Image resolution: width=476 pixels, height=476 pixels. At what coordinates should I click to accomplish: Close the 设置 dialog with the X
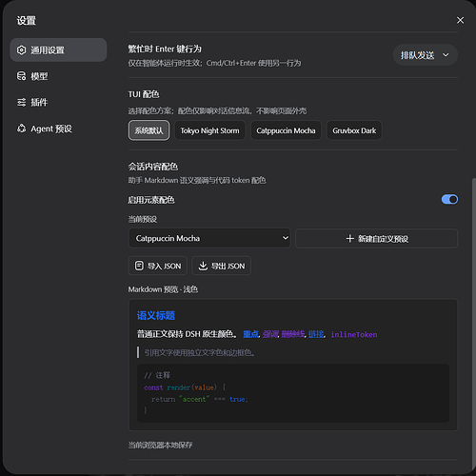click(x=460, y=20)
